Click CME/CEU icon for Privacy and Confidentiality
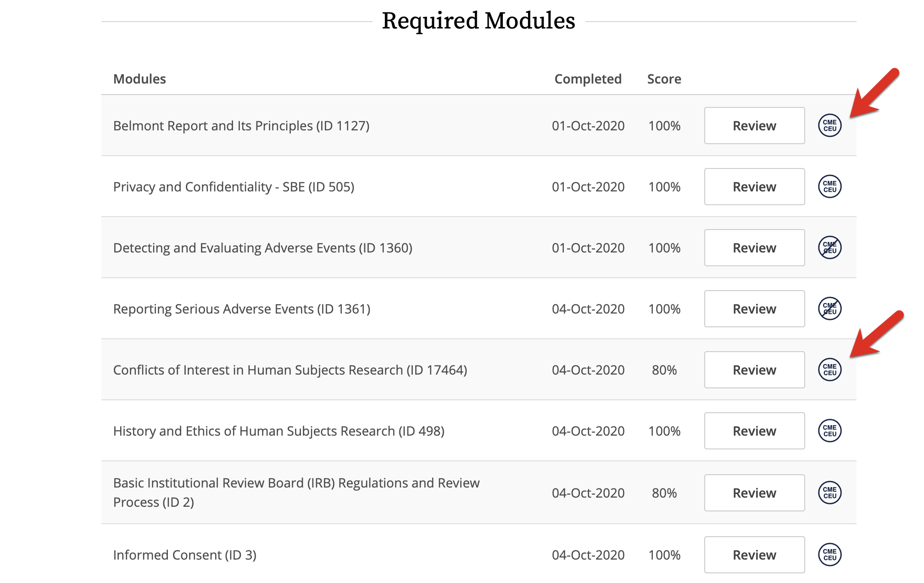This screenshot has height=583, width=924. tap(830, 187)
